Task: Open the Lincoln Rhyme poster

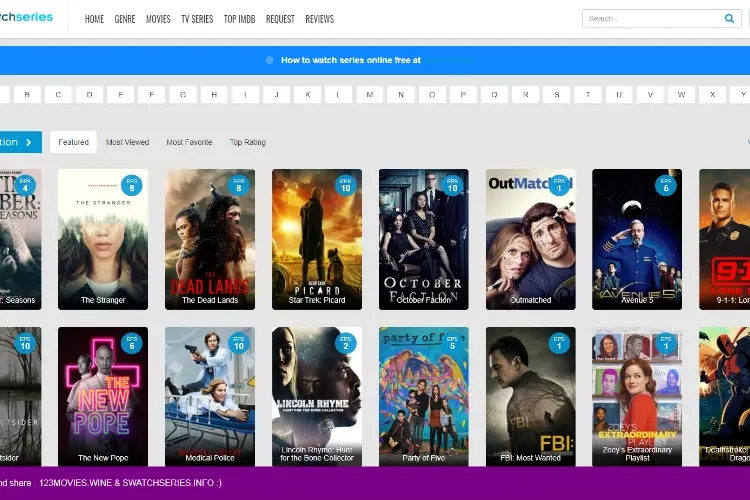Action: tap(317, 397)
